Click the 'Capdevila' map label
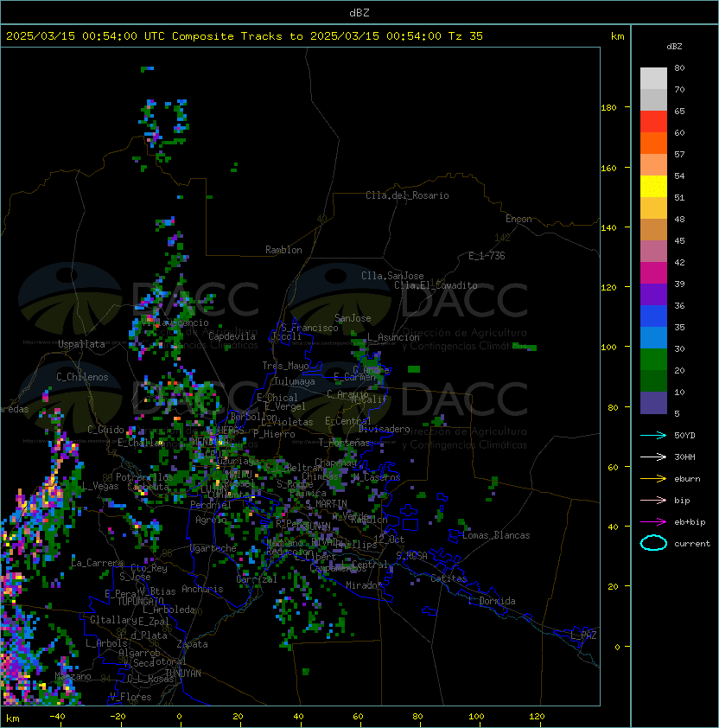 point(232,336)
